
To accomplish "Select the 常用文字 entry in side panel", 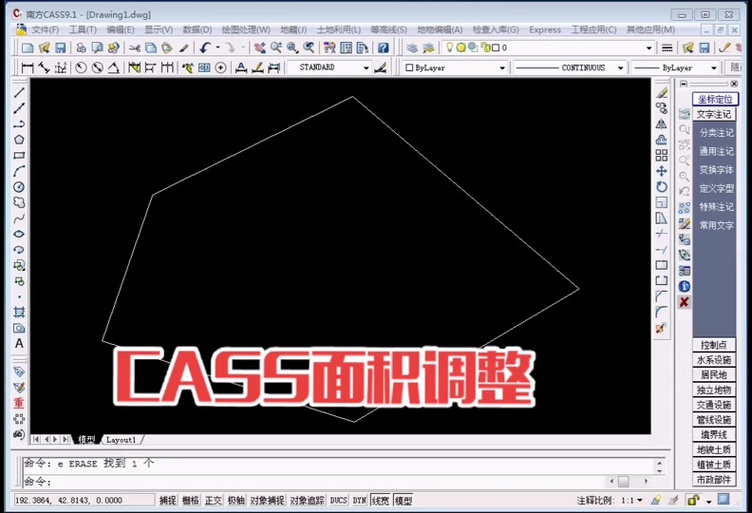I will coord(716,225).
